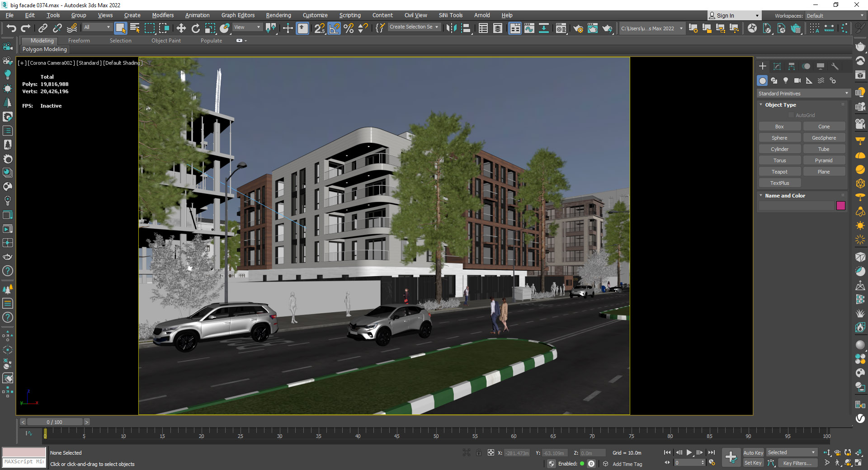Click Isolate Selection toggle icon

coord(467,452)
